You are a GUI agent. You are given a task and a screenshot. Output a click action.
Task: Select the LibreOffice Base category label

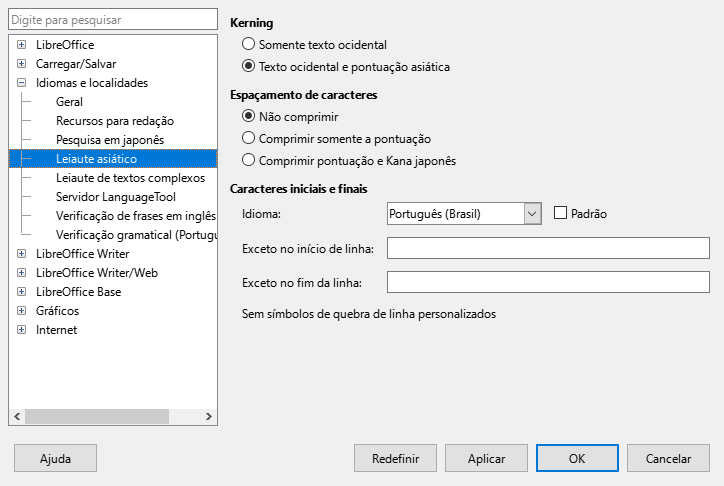78,291
